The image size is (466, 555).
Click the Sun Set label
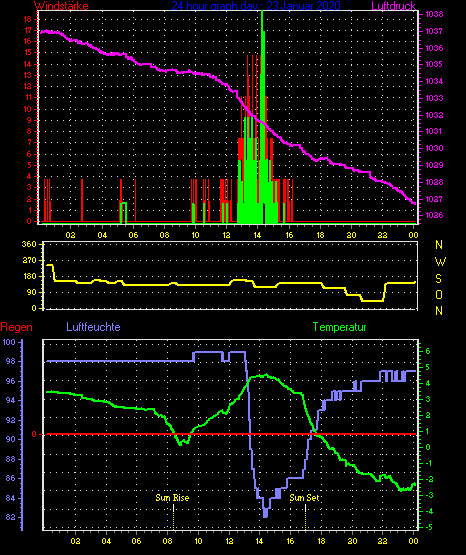(x=304, y=498)
